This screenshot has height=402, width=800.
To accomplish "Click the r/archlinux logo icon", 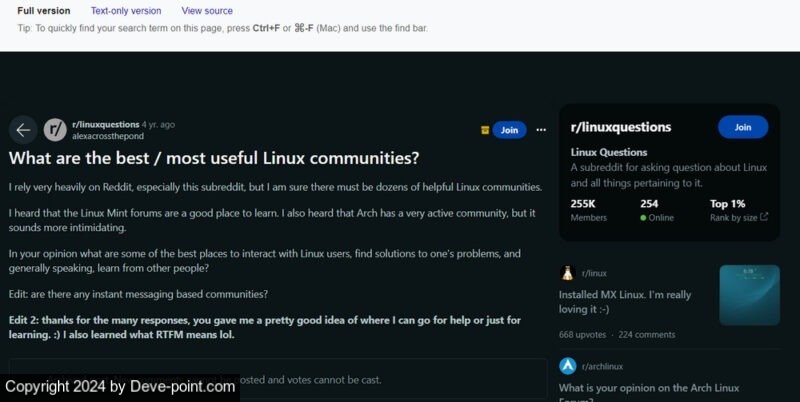I will coord(568,366).
